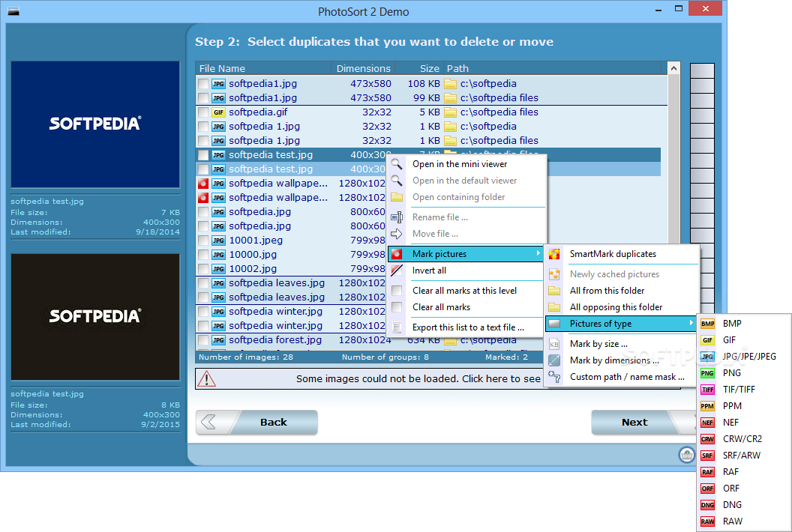
Task: Choose Invert all from context menu
Action: pos(429,270)
